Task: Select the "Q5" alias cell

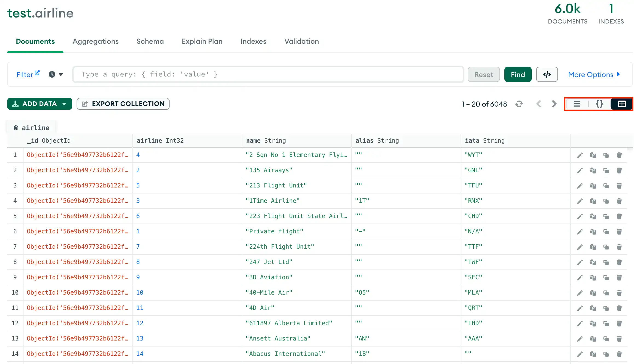Action: point(406,292)
